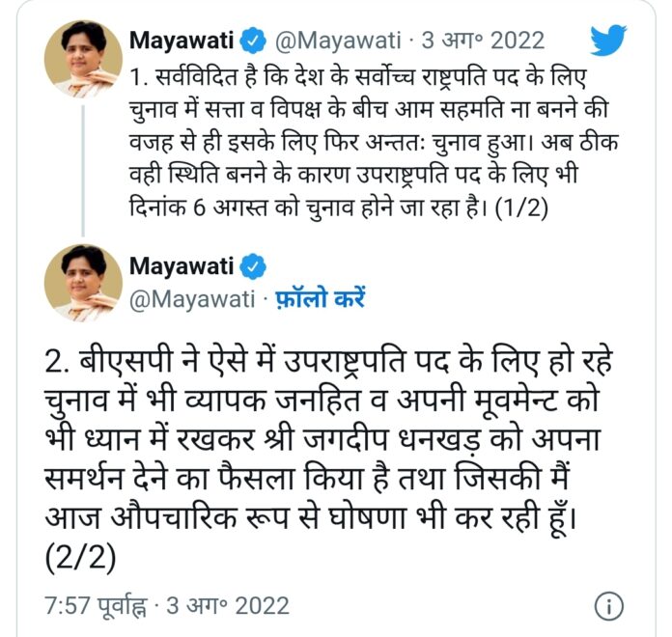The width and height of the screenshot is (672, 637).
Task: Open the 7:57 पूर्वाह्न timestamp link
Action: point(96,606)
